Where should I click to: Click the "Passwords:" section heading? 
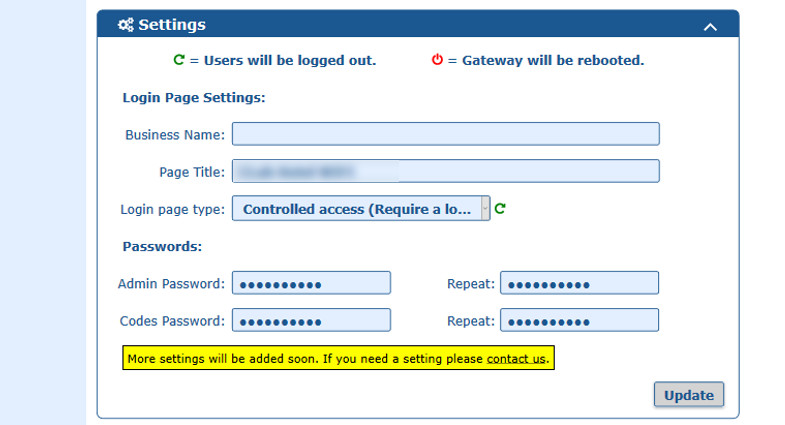[162, 246]
